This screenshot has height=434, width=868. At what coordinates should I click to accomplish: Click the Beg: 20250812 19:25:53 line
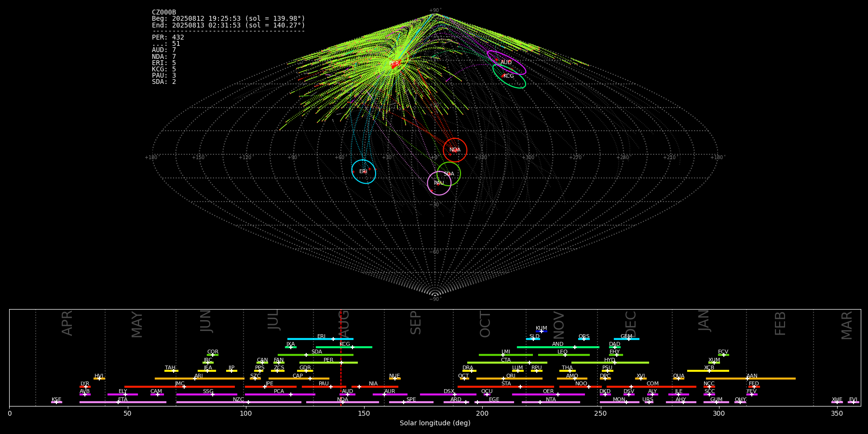tap(229, 19)
